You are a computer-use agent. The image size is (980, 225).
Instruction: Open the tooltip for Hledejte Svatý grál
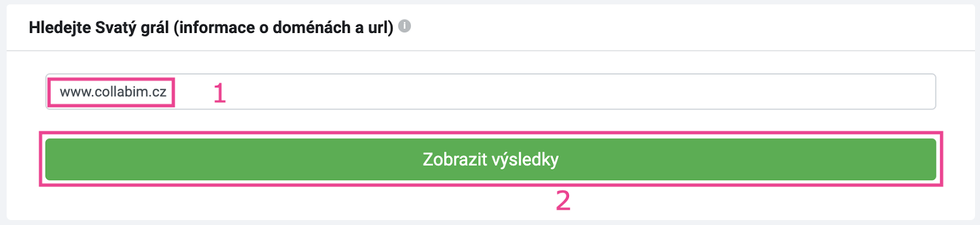tap(405, 26)
